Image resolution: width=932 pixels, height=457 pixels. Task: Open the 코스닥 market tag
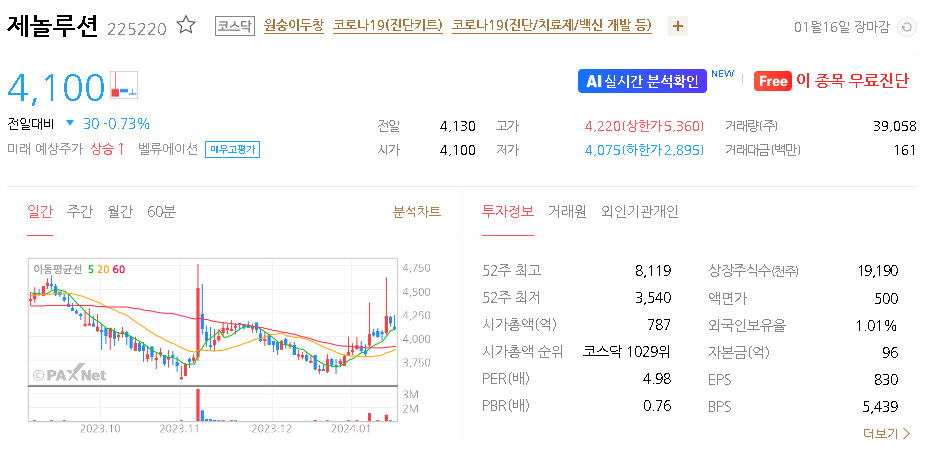234,26
